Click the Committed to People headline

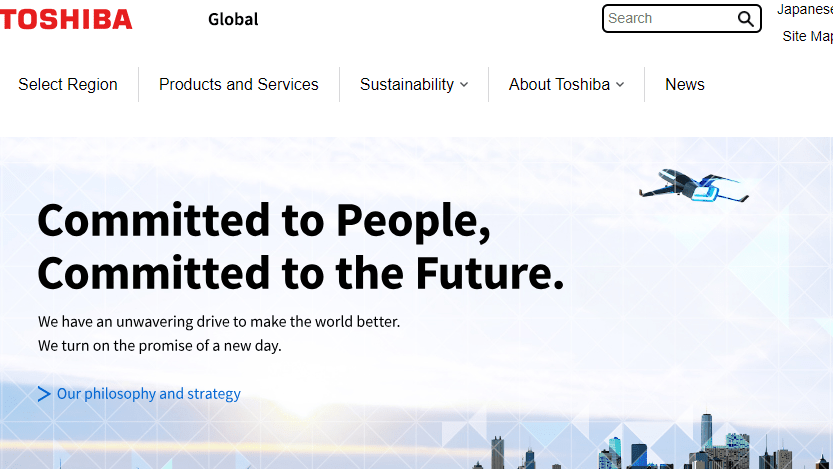tap(264, 221)
